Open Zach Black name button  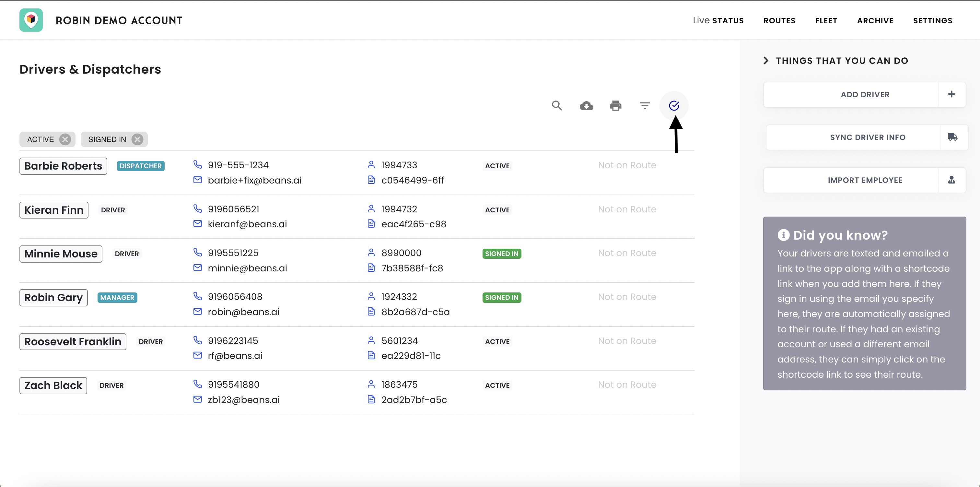point(53,386)
